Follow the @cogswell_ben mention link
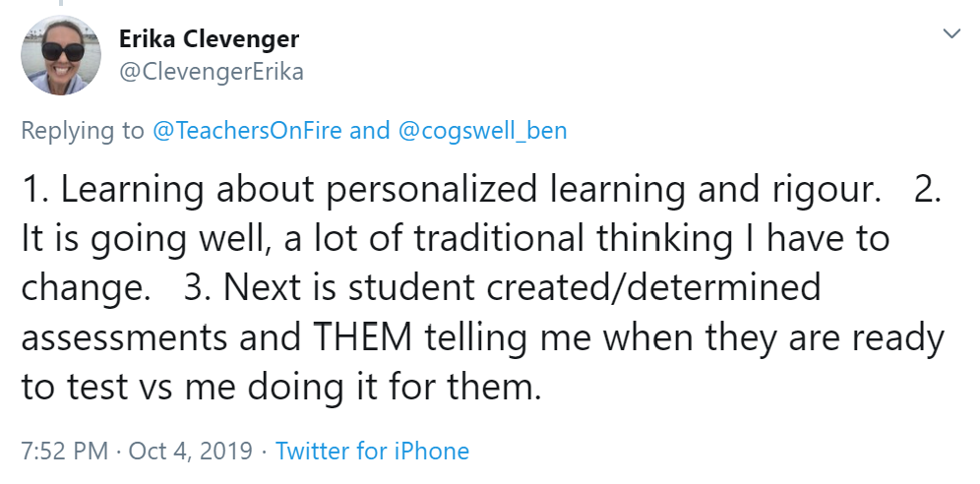 (x=481, y=131)
